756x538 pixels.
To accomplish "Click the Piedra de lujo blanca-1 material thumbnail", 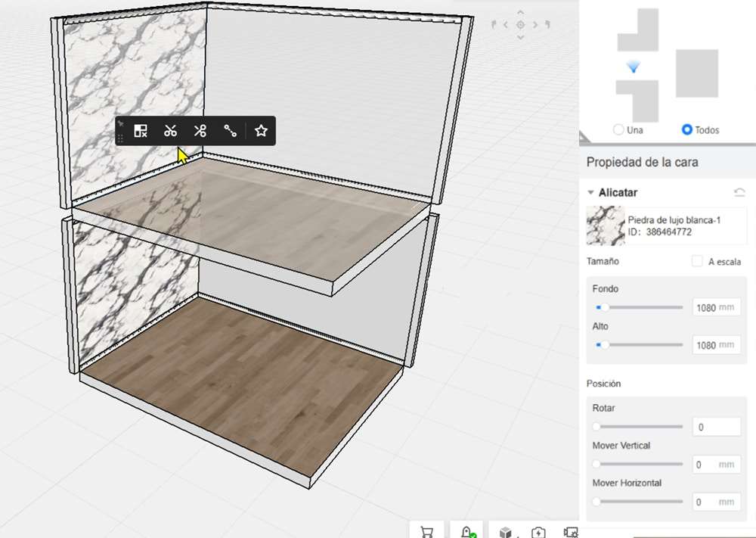I will pyautogui.click(x=606, y=225).
